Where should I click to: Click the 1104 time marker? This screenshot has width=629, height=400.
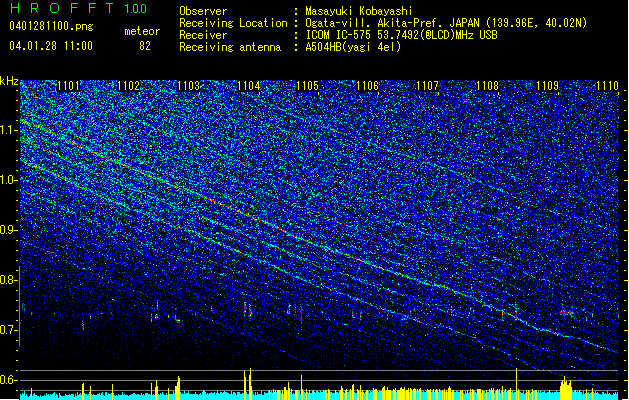(x=248, y=86)
